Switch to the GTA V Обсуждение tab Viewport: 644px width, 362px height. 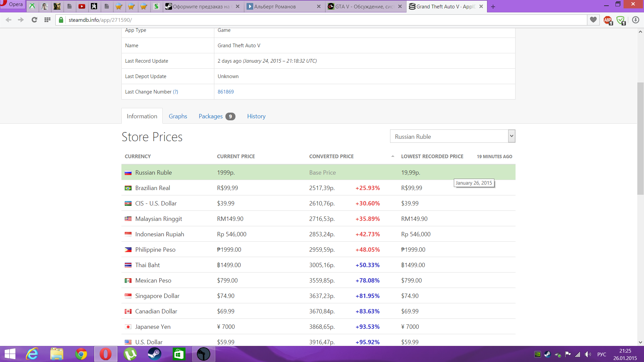point(365,6)
